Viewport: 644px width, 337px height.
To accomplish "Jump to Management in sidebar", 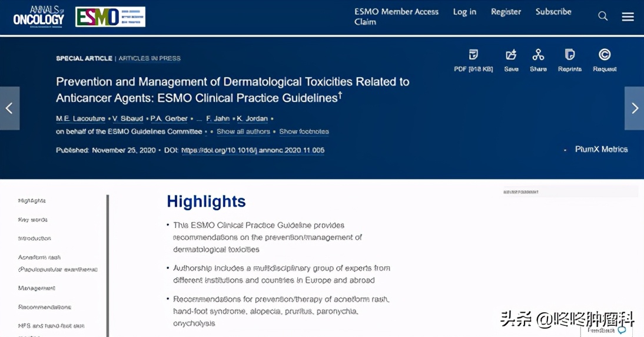I will coord(36,289).
